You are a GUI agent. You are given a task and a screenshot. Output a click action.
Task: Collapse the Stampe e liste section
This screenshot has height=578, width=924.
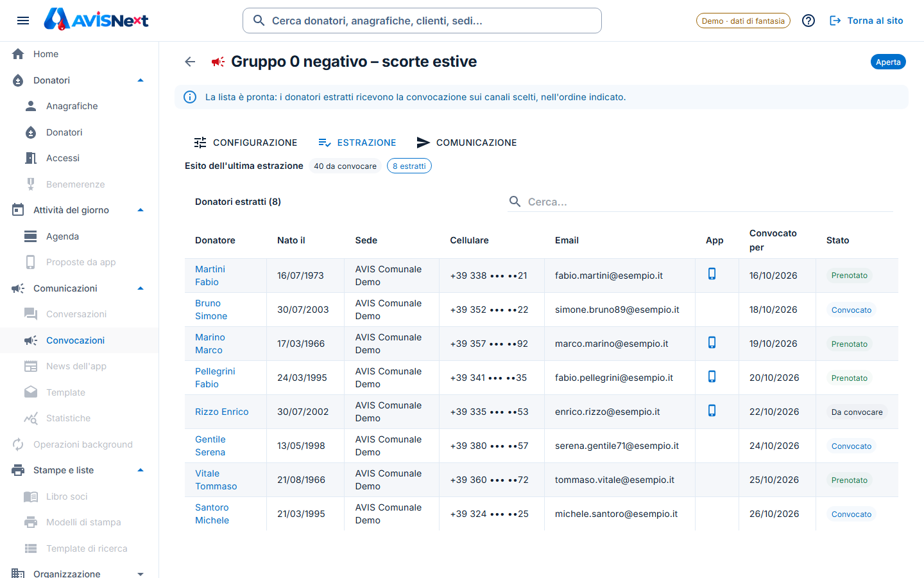pyautogui.click(x=141, y=470)
